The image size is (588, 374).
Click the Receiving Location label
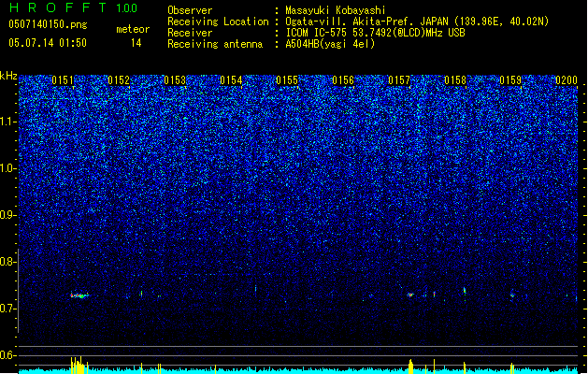[218, 22]
